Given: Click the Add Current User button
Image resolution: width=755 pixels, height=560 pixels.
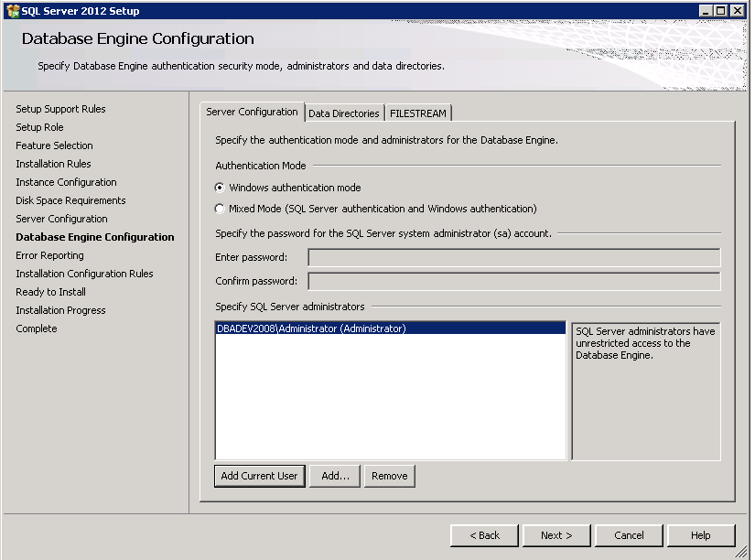Looking at the screenshot, I should tap(260, 476).
